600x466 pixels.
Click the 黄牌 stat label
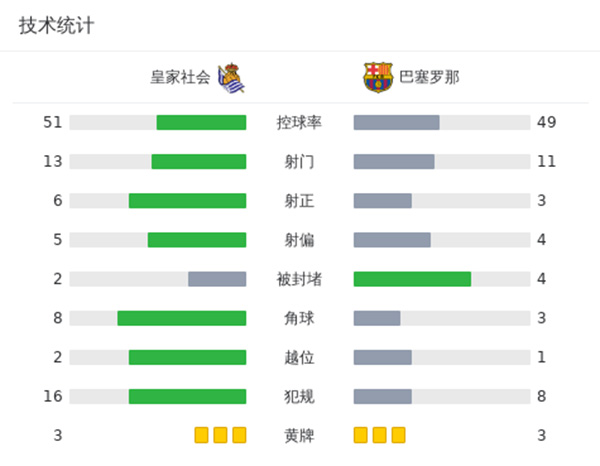point(299,435)
